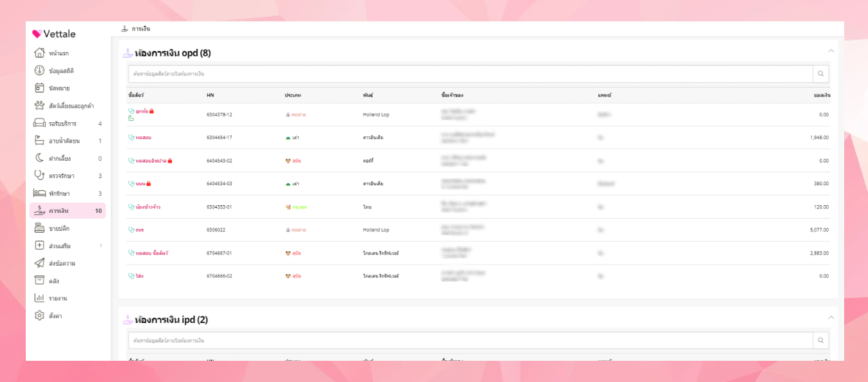Open pet name link in row 6304454-17
868x382 pixels.
pyautogui.click(x=144, y=138)
